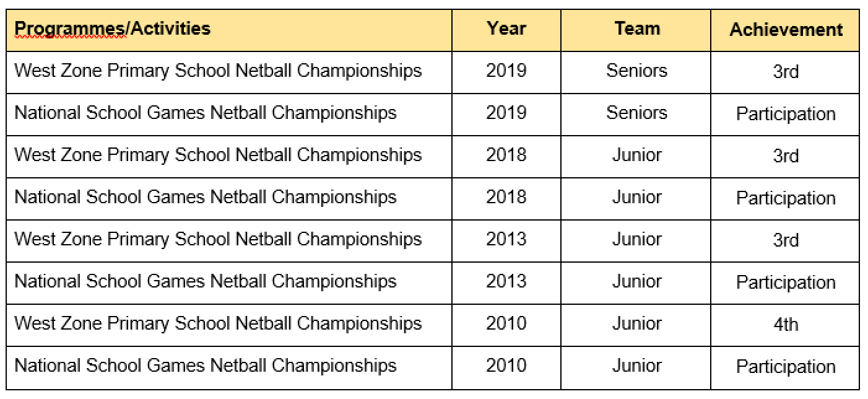Click Participation achievement in the 2018 row

pos(785,199)
